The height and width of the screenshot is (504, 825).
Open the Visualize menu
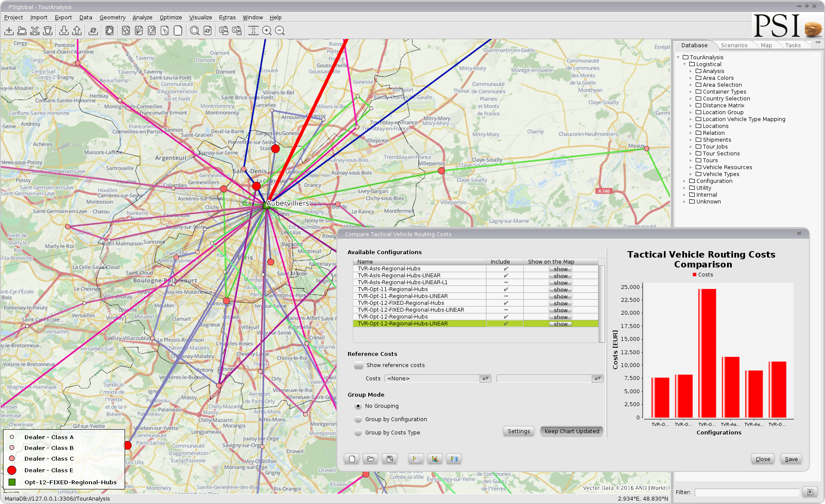(x=201, y=18)
